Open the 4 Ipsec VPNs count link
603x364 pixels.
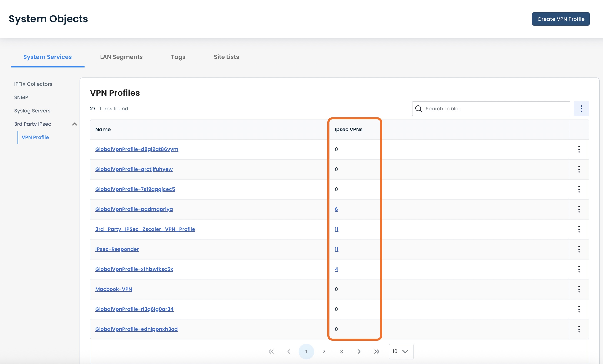[x=336, y=269]
